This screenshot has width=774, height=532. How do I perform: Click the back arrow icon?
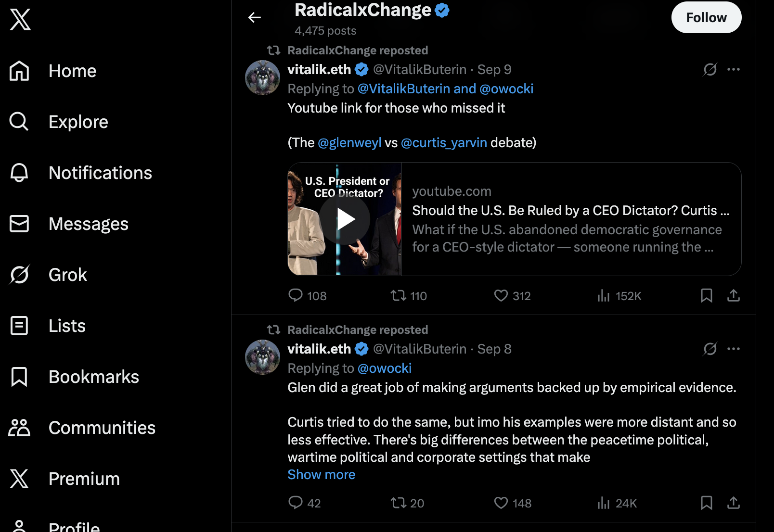[255, 18]
